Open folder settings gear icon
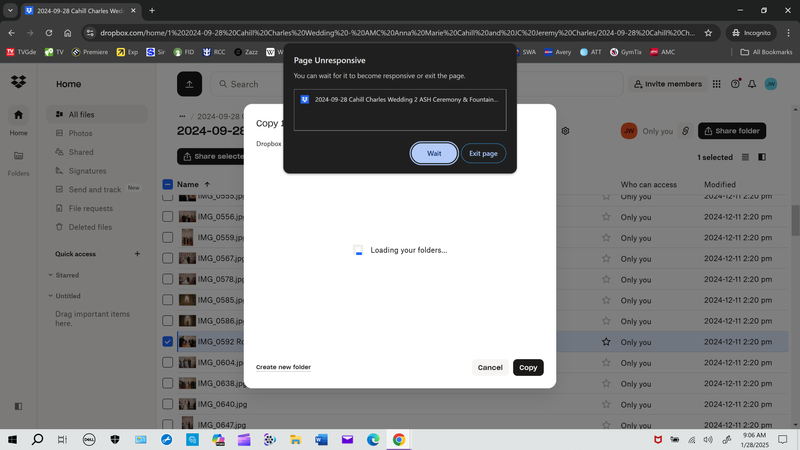The image size is (800, 450). [565, 131]
